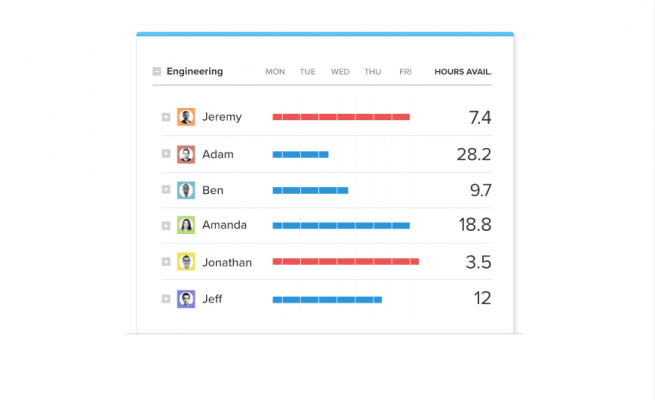Screen dimensions: 655x400
Task: Click Ben's avatar icon
Action: pyautogui.click(x=186, y=190)
